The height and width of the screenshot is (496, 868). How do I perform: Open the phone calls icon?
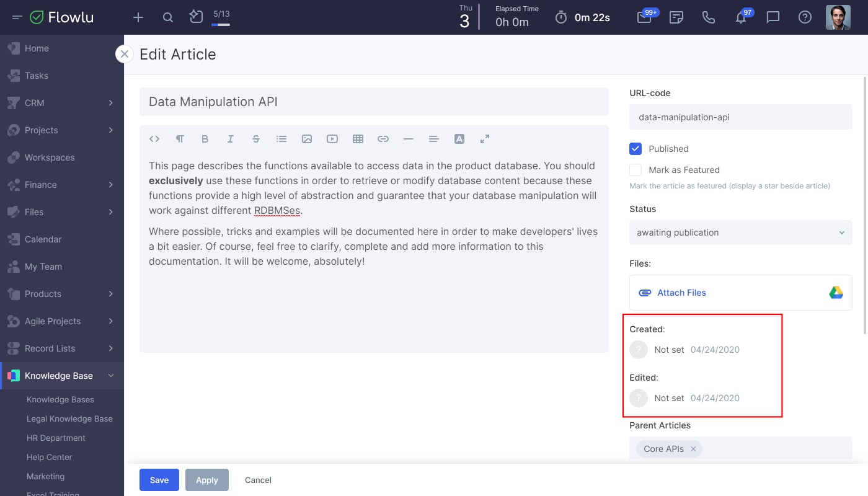pyautogui.click(x=709, y=17)
